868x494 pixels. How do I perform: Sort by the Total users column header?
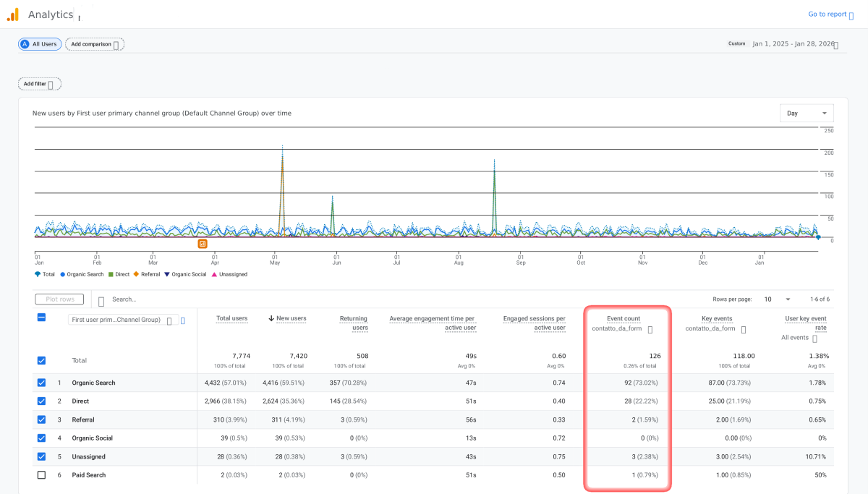231,318
